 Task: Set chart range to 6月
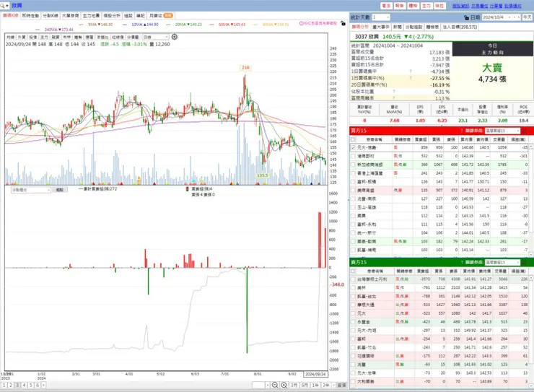[305, 386]
